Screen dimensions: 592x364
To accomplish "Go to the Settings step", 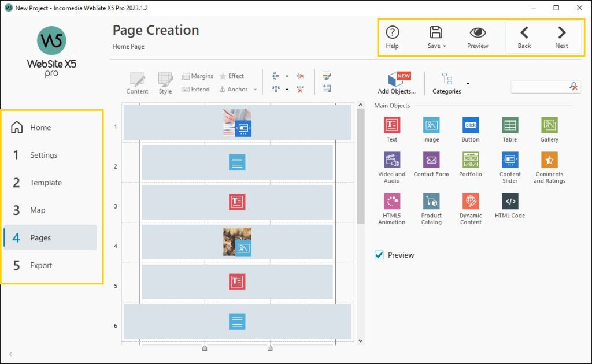I will [43, 155].
